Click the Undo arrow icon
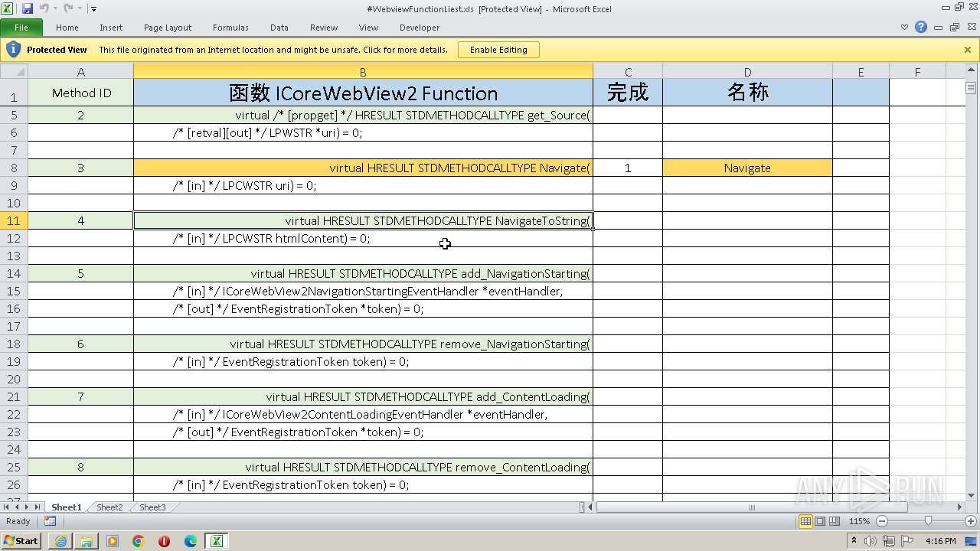This screenshot has width=980, height=551. click(x=44, y=8)
